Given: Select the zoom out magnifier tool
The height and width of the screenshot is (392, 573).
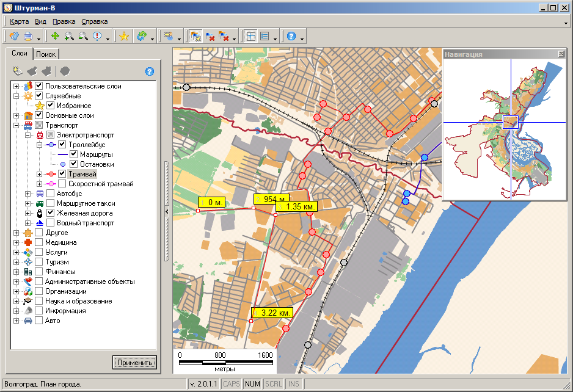Looking at the screenshot, I should pyautogui.click(x=83, y=36).
